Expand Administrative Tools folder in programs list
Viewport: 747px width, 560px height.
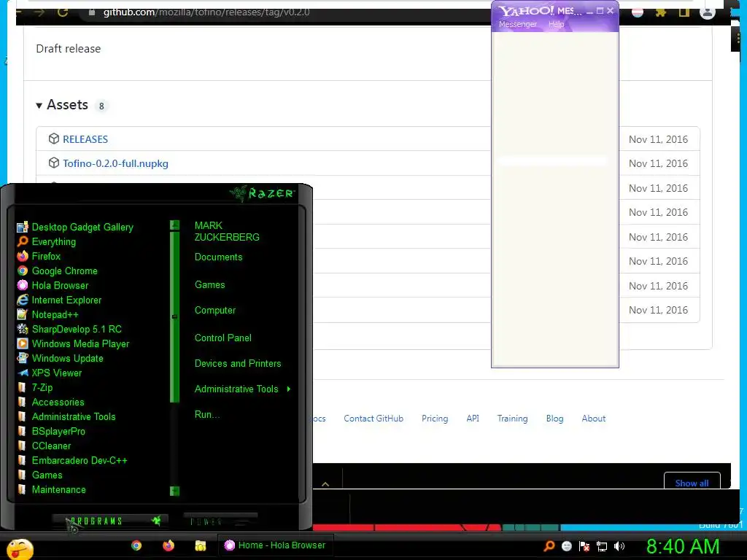click(66, 416)
